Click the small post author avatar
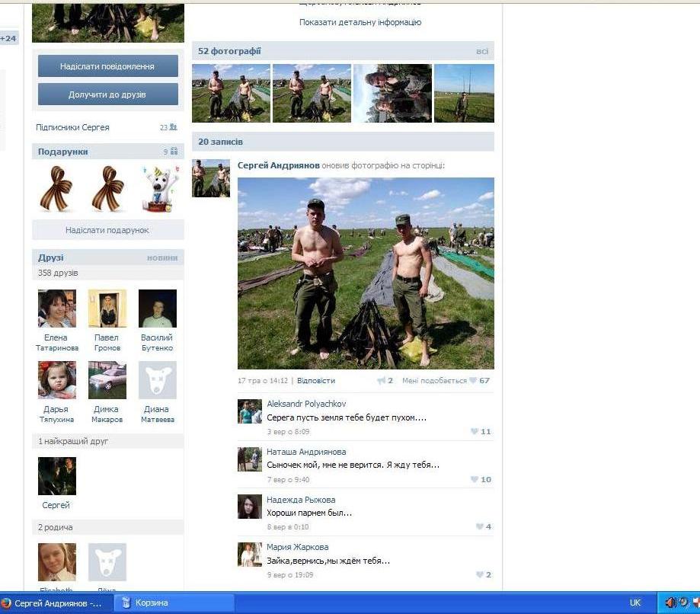 click(211, 178)
